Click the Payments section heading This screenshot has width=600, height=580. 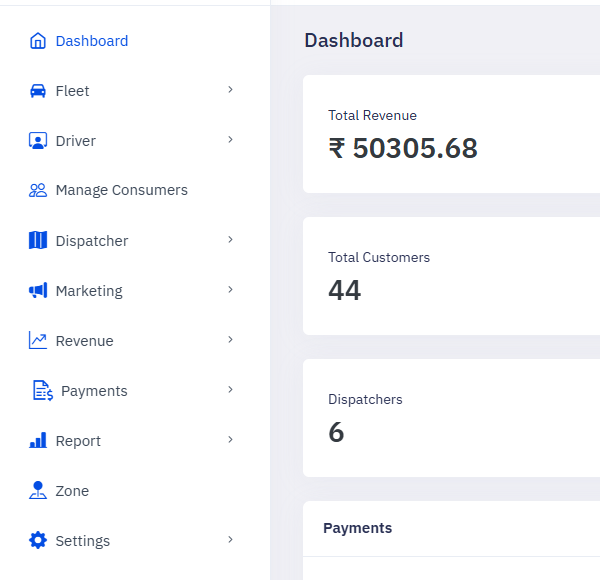(x=357, y=528)
